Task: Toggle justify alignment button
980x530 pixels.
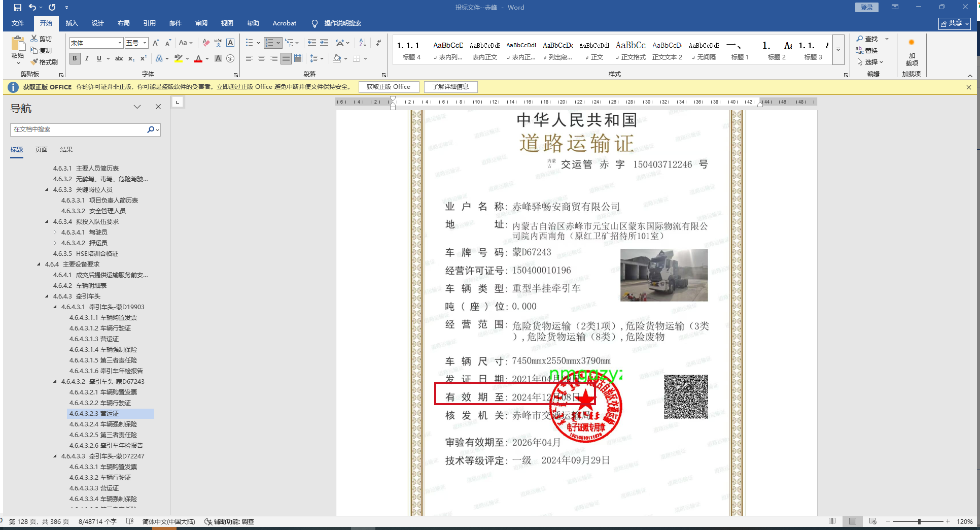Action: [286, 59]
